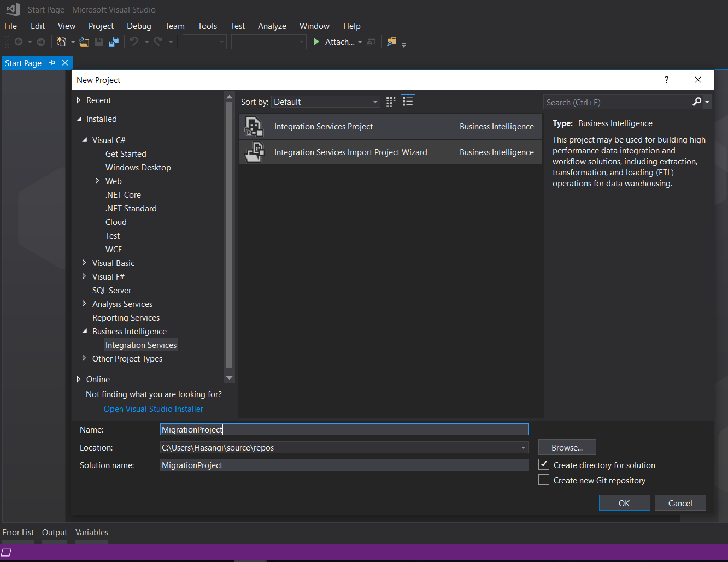Expand the Recent tree node
Viewport: 728px width, 562px height.
pos(79,100)
